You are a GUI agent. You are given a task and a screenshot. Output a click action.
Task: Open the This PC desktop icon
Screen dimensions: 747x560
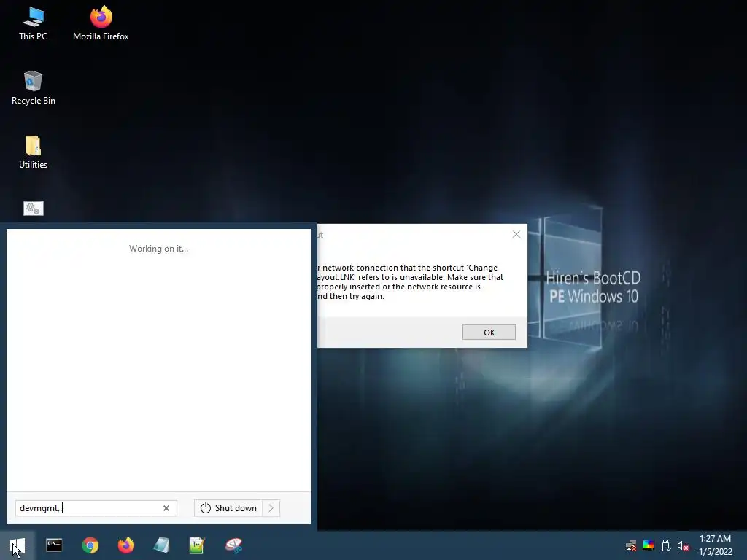tap(33, 23)
